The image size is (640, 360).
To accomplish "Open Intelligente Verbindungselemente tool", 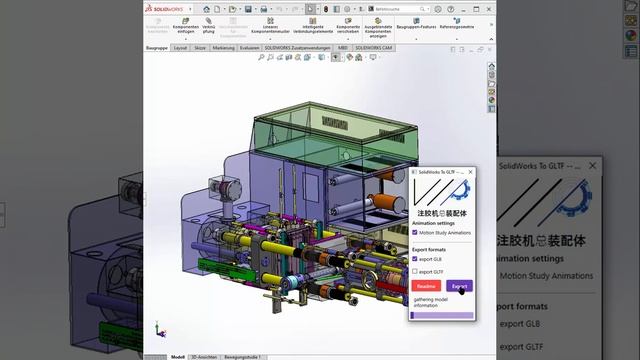I will pos(313,26).
